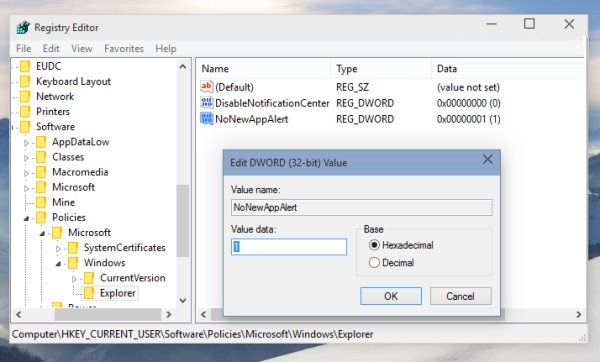600x362 pixels.
Task: Confirm the DWORD edit with OK
Action: pos(391,296)
